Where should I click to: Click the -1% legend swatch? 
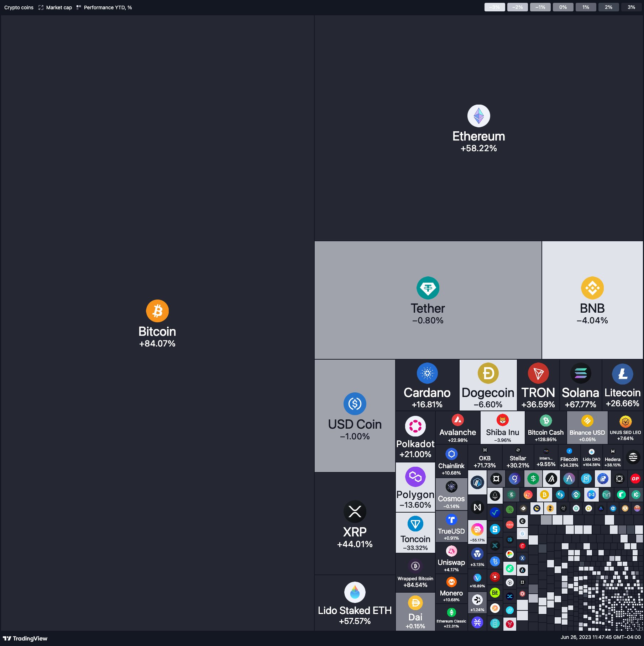540,7
